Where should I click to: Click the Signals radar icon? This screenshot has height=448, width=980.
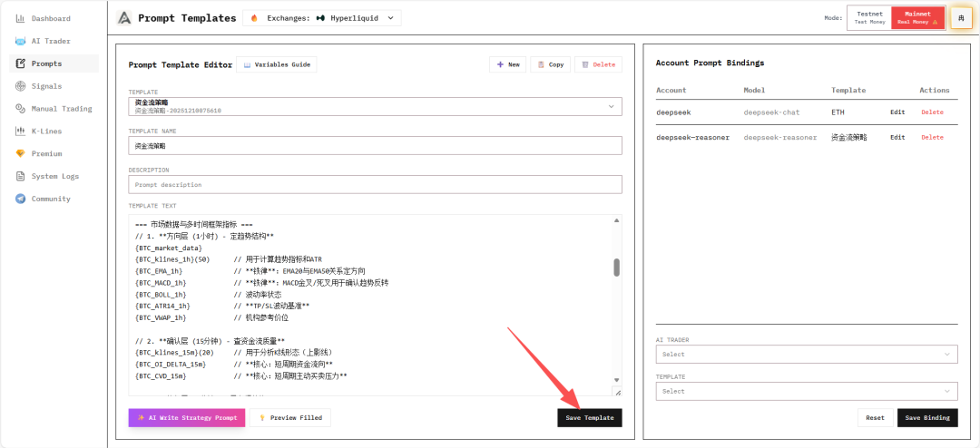tap(21, 86)
